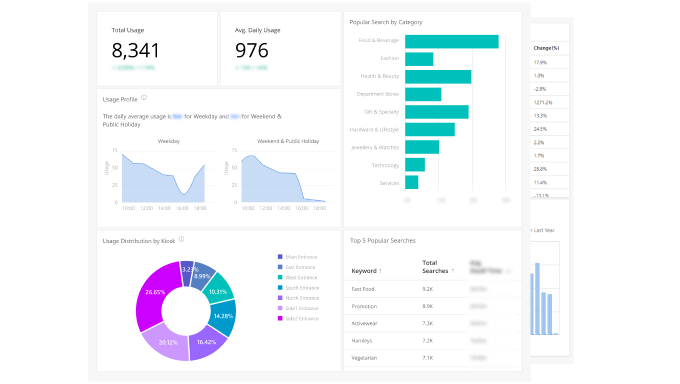Click the Change(%) column header
Viewport: 680px width, 384px height.
pos(546,48)
